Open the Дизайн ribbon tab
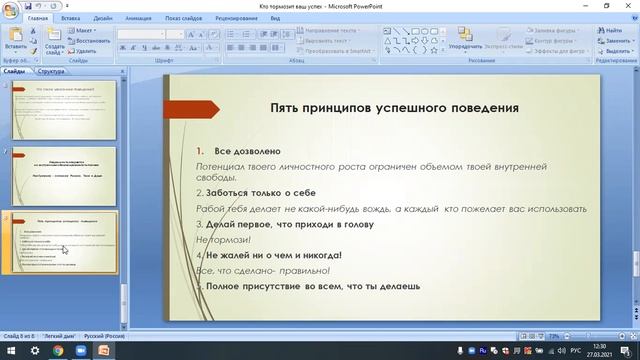The height and width of the screenshot is (360, 640). pyautogui.click(x=102, y=18)
